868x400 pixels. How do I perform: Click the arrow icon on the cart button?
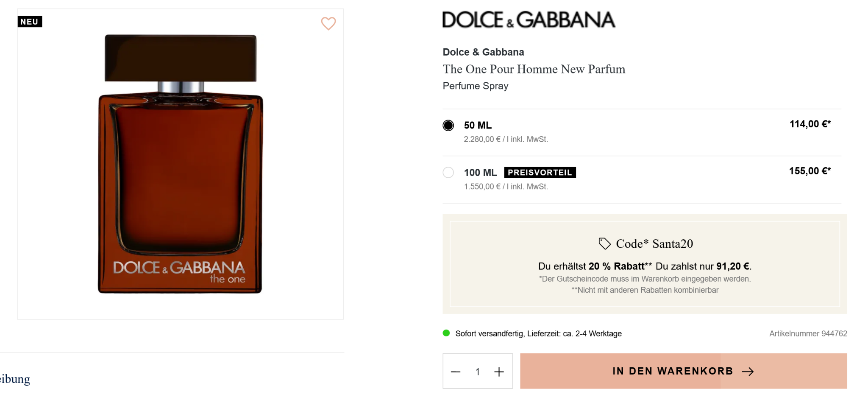(748, 372)
